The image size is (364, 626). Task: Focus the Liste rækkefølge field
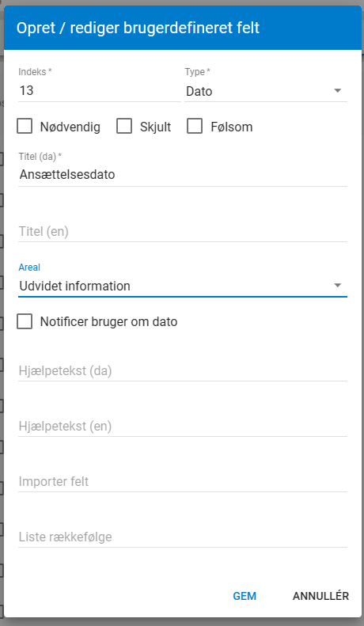point(183,537)
